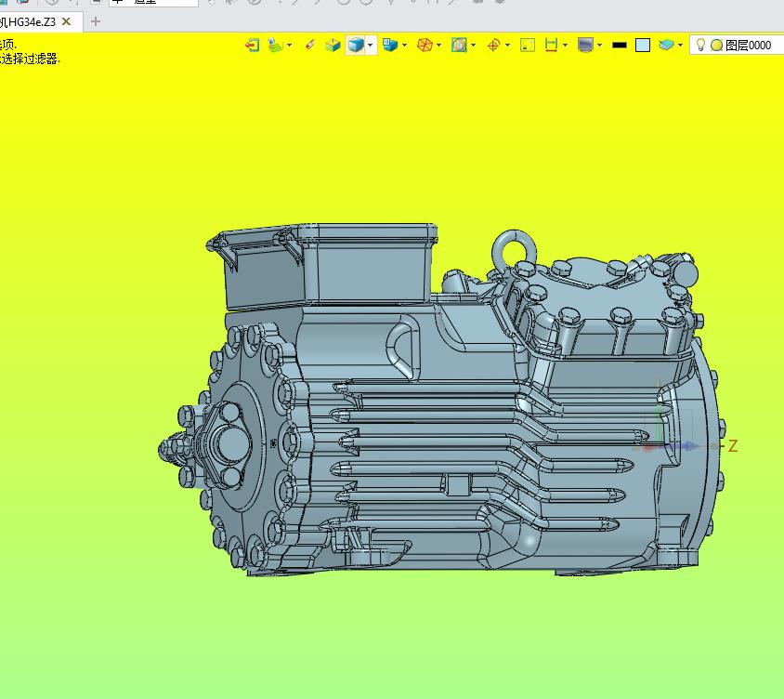Click the light blue face color swatch

643,46
